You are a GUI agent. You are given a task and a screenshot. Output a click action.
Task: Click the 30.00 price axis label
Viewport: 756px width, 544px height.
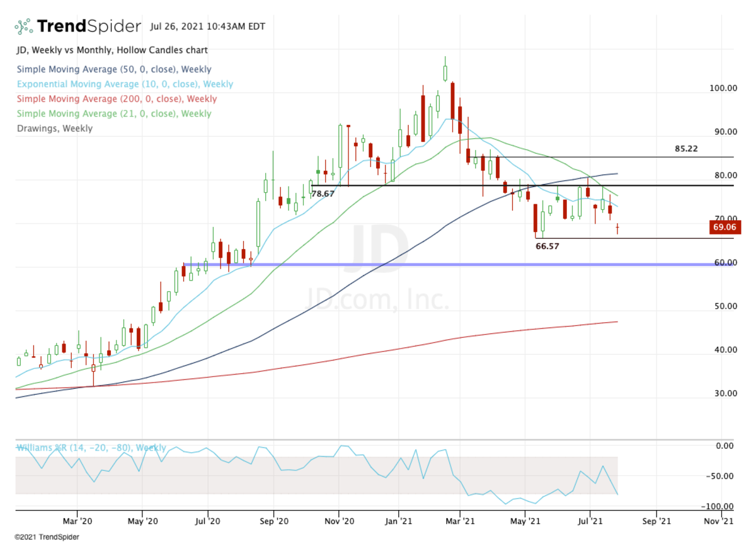(724, 393)
